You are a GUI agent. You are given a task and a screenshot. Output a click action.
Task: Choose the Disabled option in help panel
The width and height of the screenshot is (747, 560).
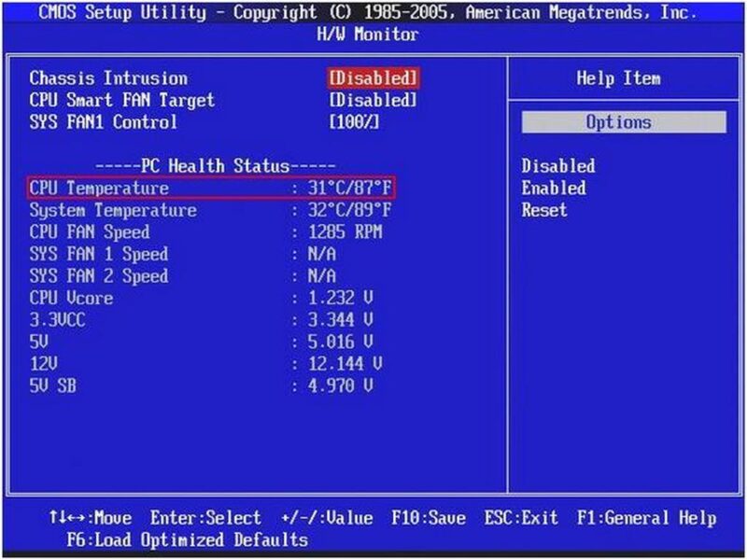(x=557, y=166)
